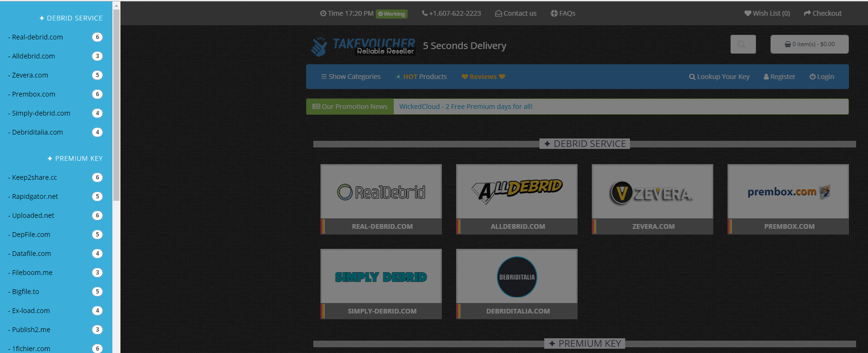The width and height of the screenshot is (868, 353).
Task: Click Login in the navigation bar
Action: point(822,77)
